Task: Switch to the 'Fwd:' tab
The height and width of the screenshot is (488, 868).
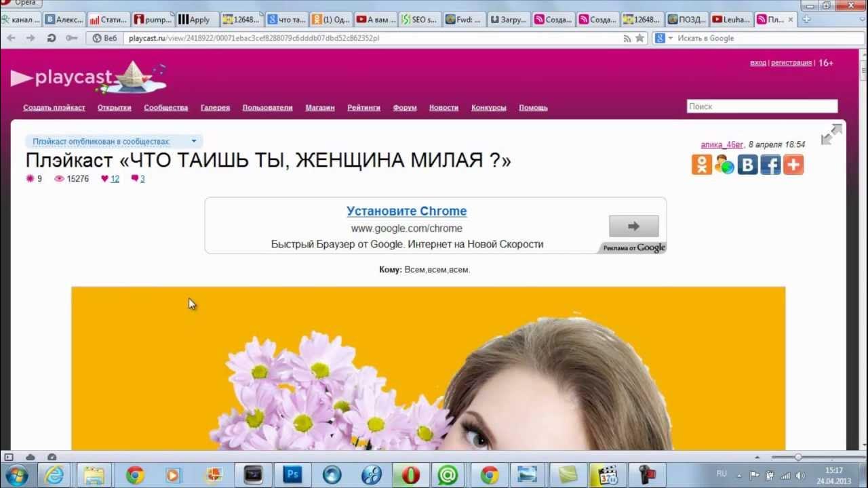Action: pyautogui.click(x=464, y=20)
